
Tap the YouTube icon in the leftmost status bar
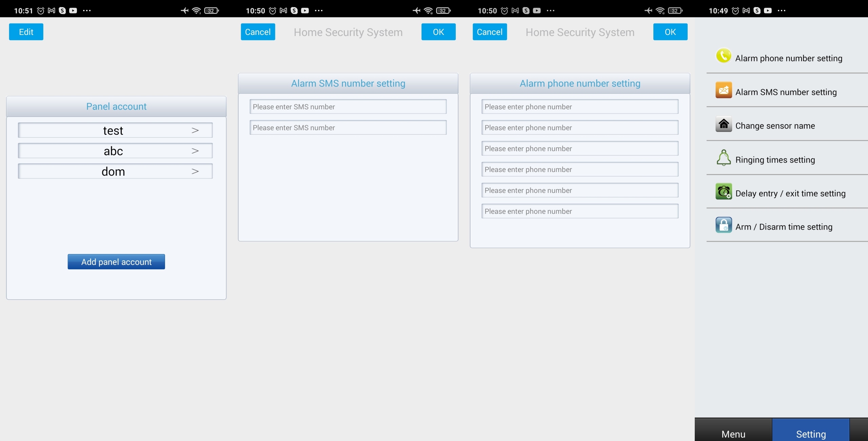point(73,11)
